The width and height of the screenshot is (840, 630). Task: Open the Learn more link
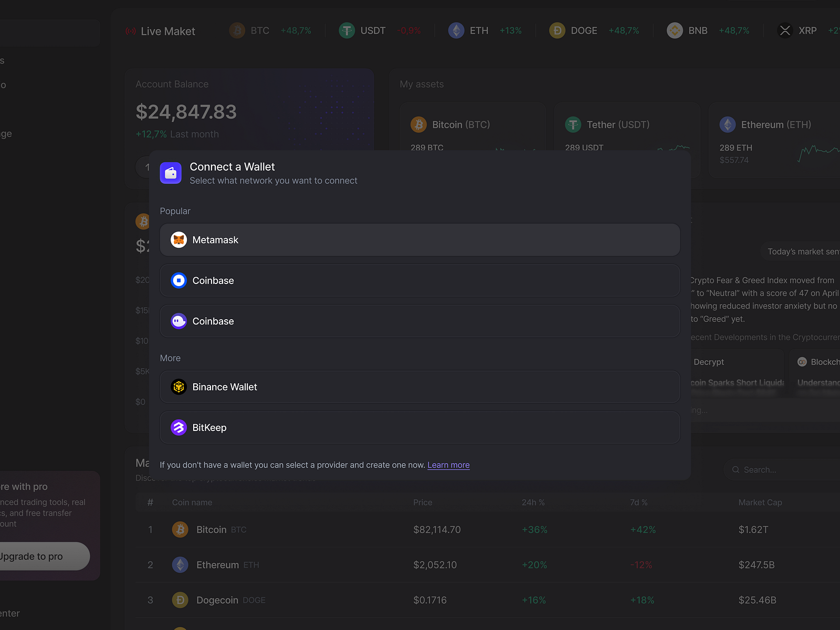pyautogui.click(x=448, y=465)
